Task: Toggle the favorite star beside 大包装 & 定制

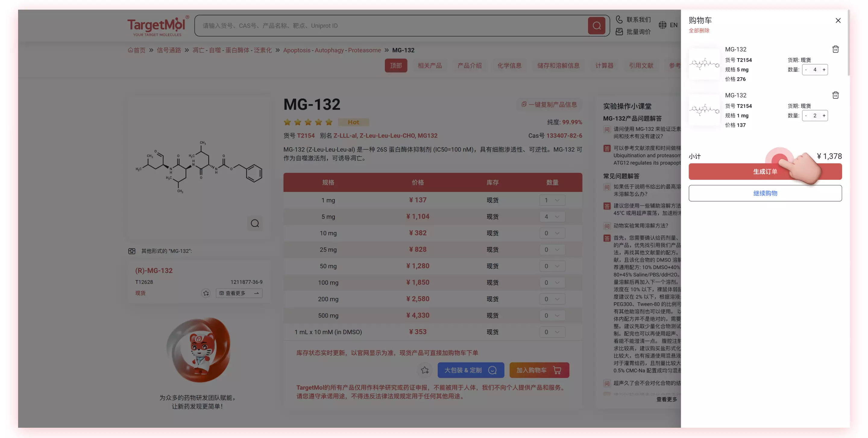Action: point(425,370)
